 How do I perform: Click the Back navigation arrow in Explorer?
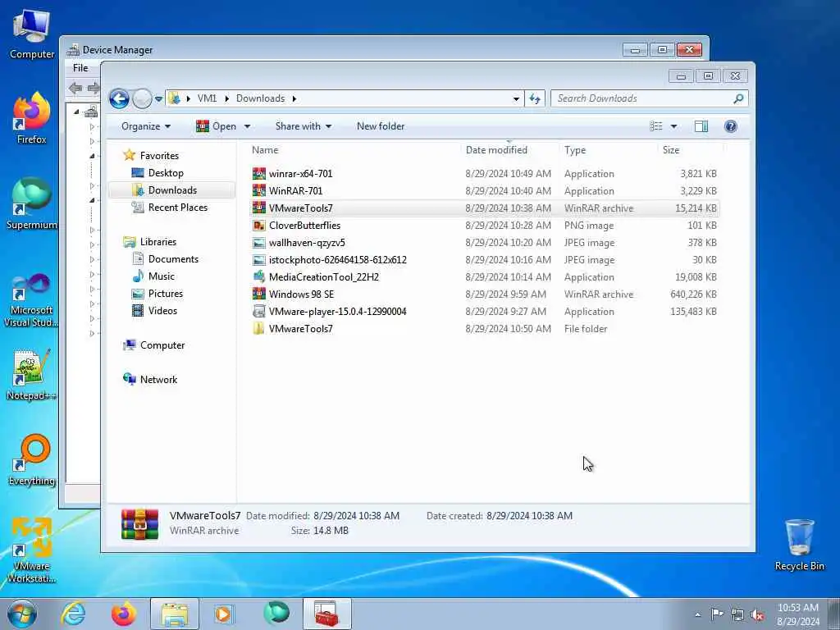click(x=119, y=98)
